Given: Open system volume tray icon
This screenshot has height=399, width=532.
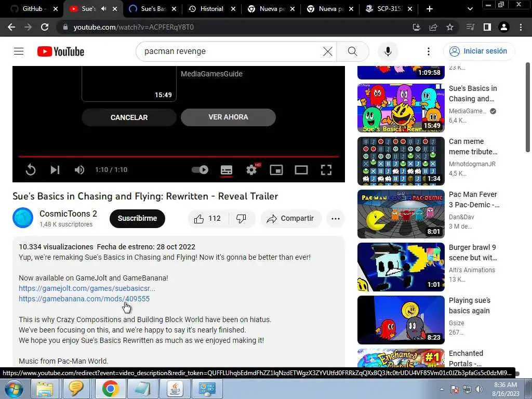Looking at the screenshot, I should [479, 389].
